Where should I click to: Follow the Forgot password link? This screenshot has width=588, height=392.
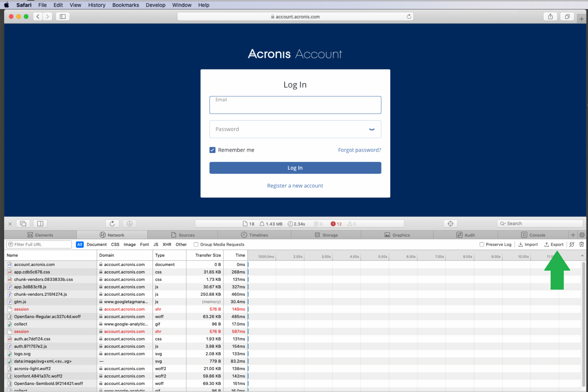(359, 150)
